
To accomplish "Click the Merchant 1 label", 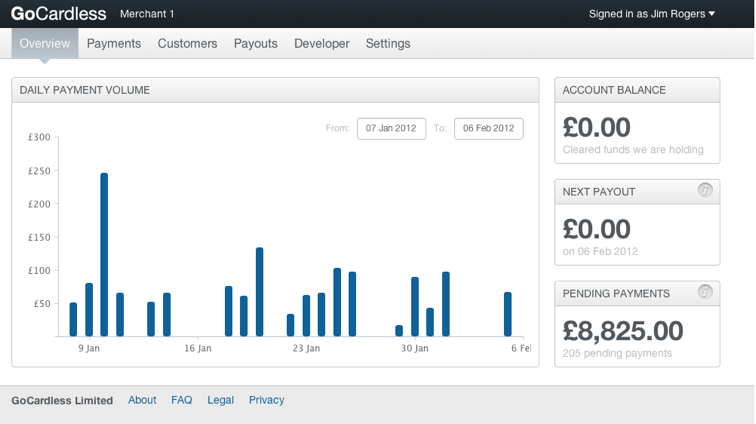I will pos(147,14).
